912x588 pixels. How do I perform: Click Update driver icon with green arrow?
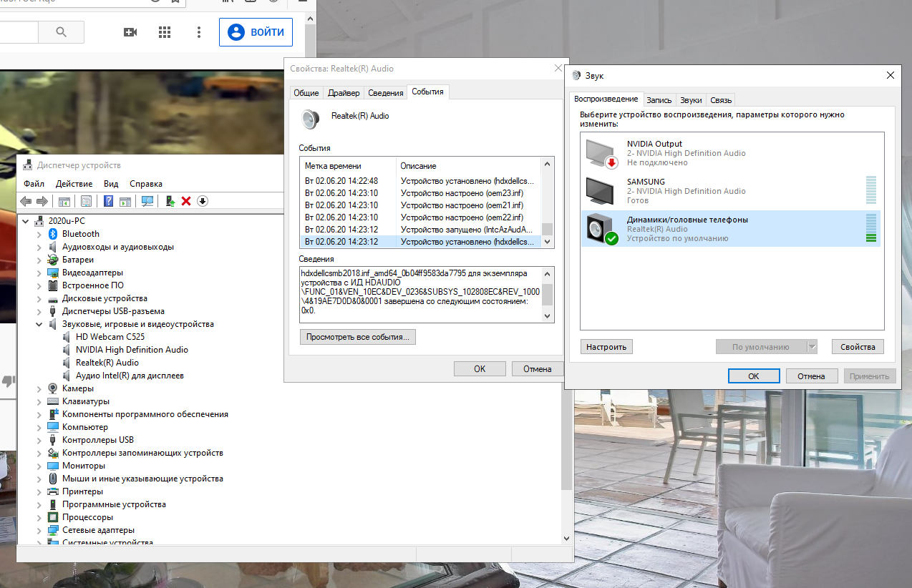(x=170, y=201)
